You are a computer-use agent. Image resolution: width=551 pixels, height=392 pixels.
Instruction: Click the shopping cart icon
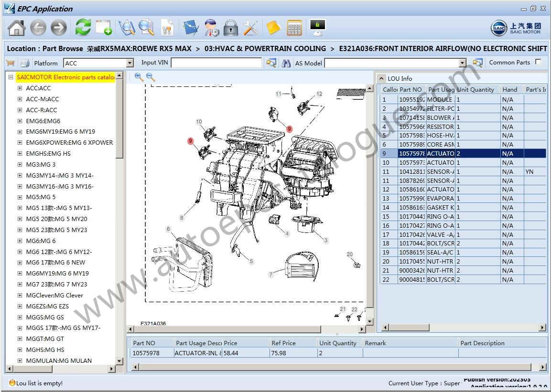point(11,63)
